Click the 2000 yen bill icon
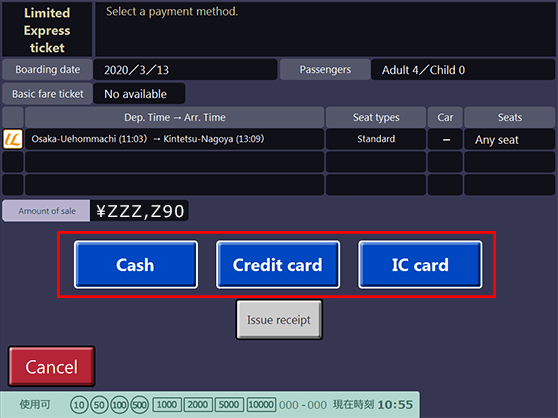Screen dimensions: 558x418 (198, 404)
